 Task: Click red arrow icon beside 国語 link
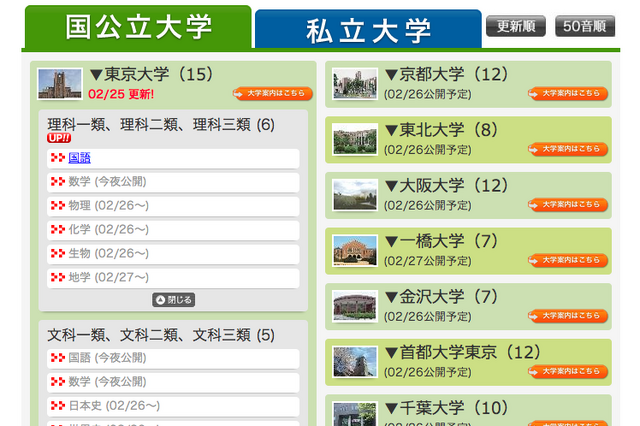point(58,158)
